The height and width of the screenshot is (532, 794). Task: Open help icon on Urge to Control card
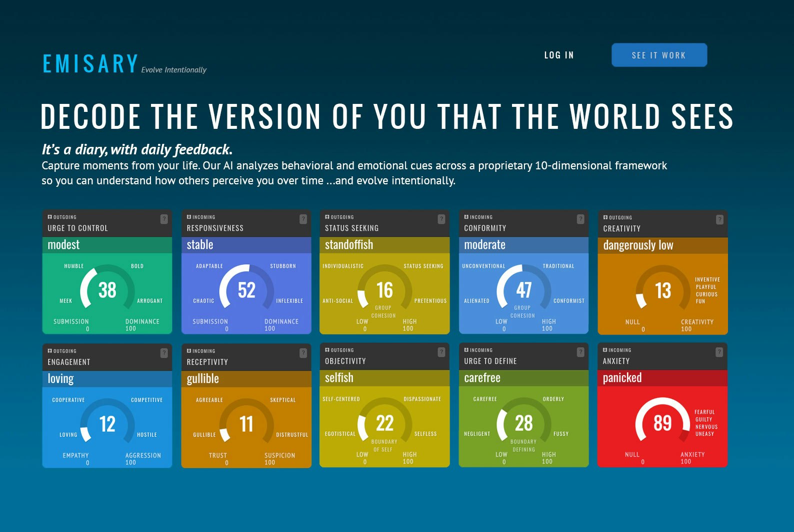coord(164,219)
